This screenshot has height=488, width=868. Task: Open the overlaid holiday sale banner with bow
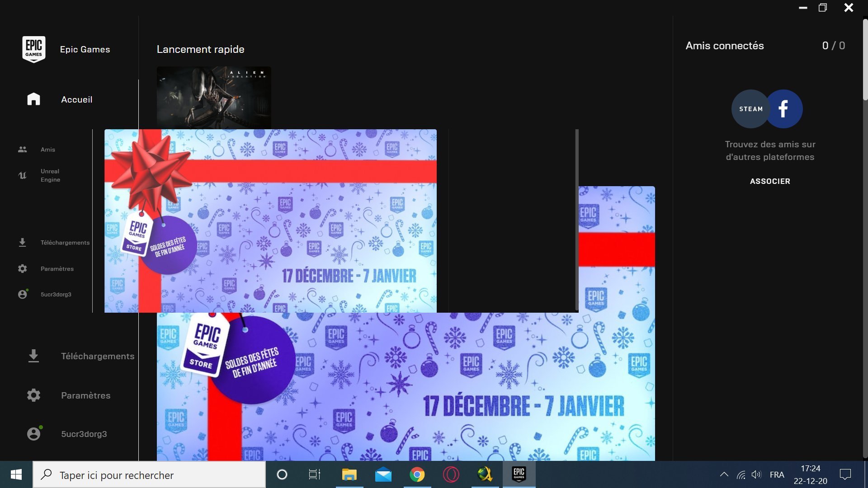[270, 221]
